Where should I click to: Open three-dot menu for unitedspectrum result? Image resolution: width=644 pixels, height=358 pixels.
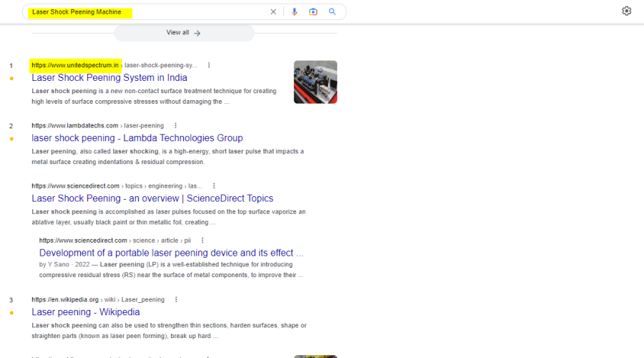click(x=209, y=65)
